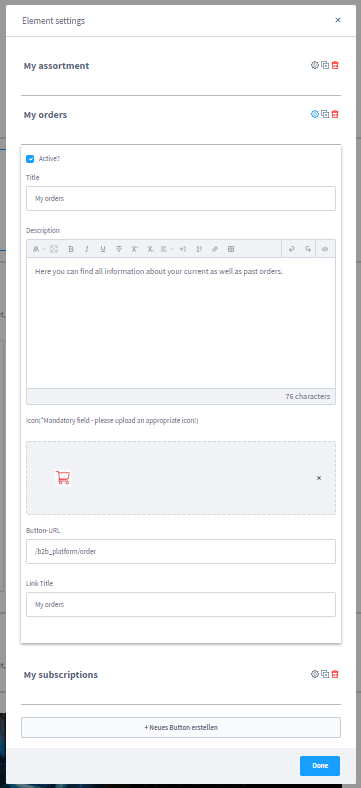
Task: Remove the uploaded cart icon
Action: pyautogui.click(x=319, y=478)
